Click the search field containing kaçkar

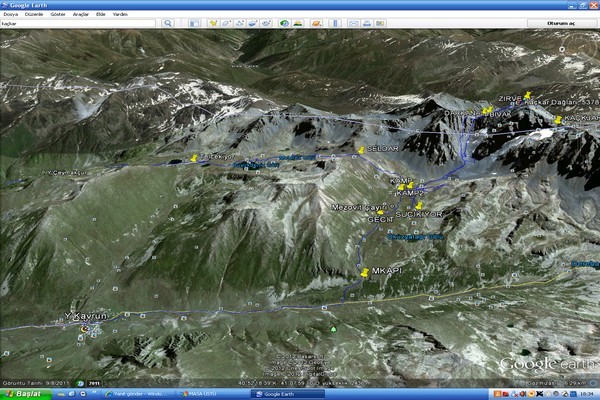[x=80, y=22]
